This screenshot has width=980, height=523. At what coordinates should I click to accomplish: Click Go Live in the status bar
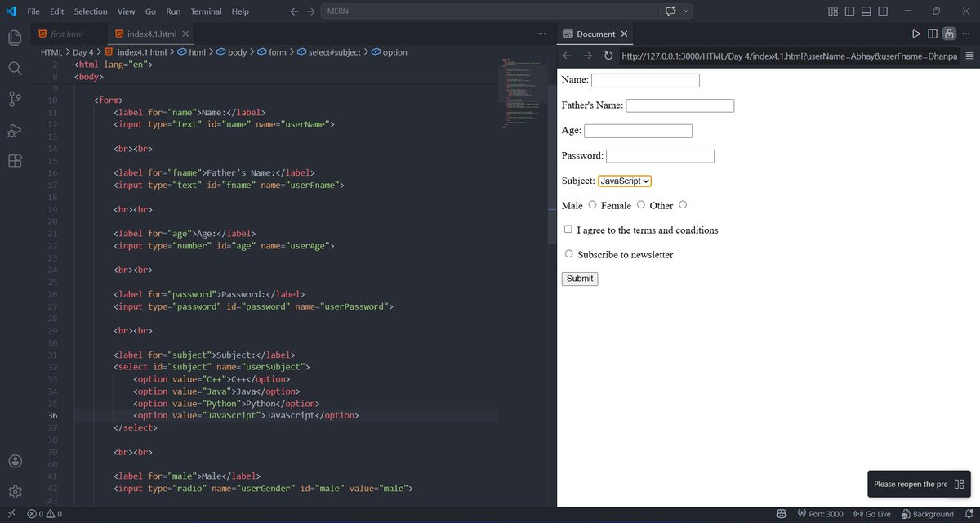(x=871, y=514)
